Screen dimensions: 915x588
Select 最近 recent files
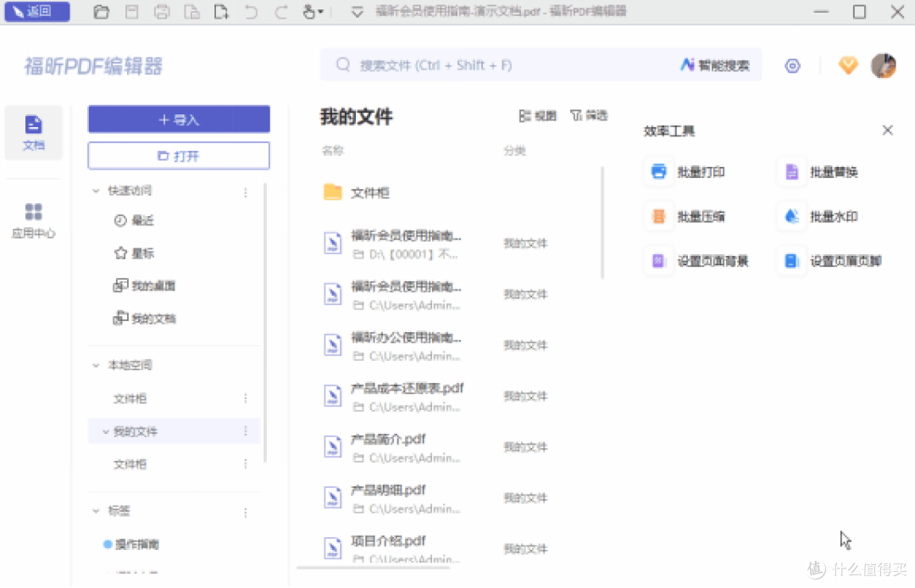coord(134,220)
